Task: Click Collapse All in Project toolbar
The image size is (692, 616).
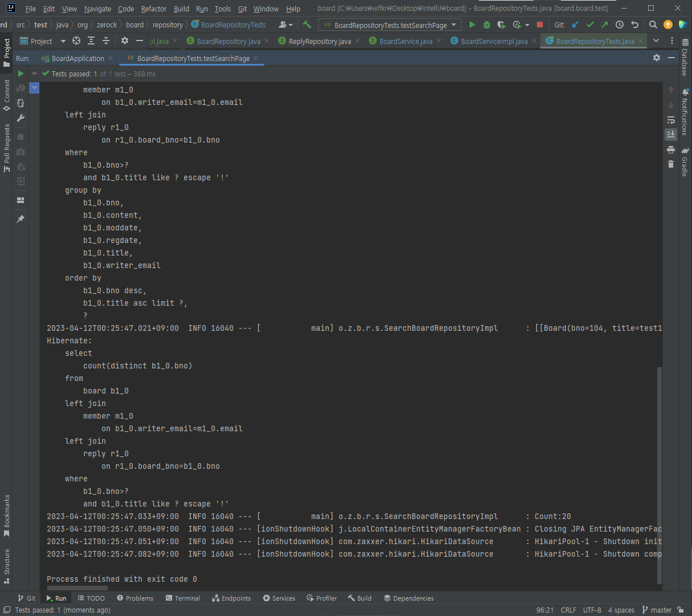Action: pos(106,41)
